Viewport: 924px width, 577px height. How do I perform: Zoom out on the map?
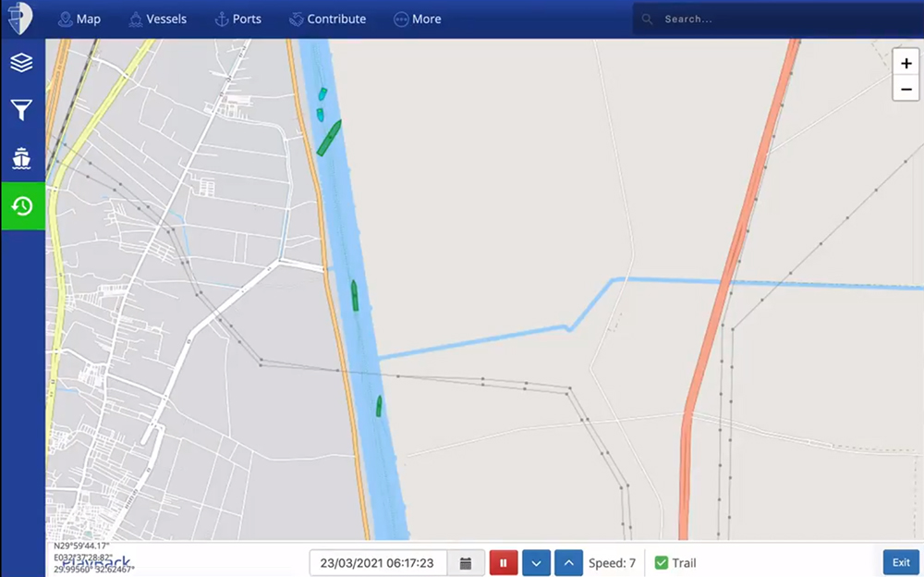point(906,89)
